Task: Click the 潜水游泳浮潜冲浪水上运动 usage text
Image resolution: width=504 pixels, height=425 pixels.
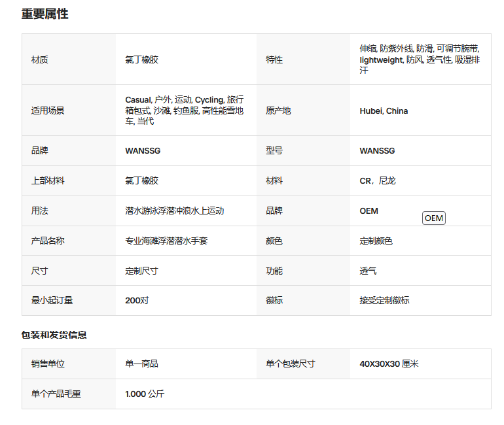Action: [175, 211]
